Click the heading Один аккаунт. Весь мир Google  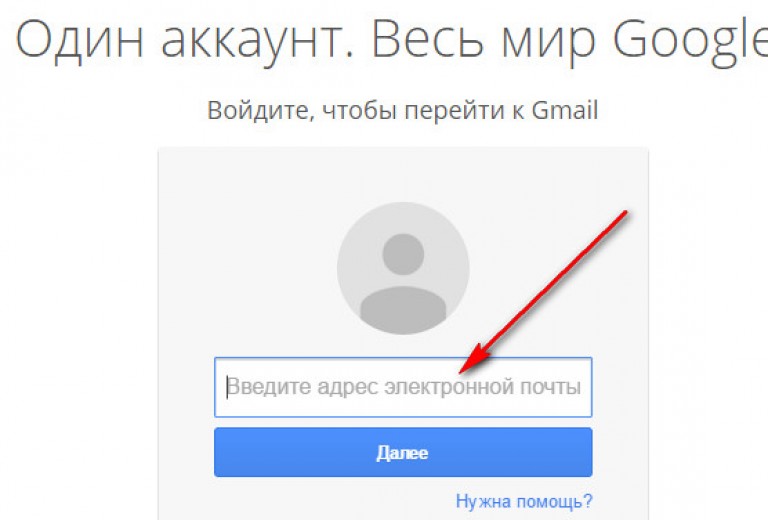click(392, 40)
